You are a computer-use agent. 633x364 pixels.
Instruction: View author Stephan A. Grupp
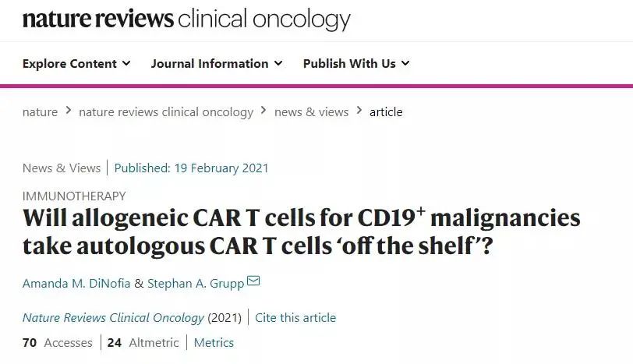[x=196, y=283]
